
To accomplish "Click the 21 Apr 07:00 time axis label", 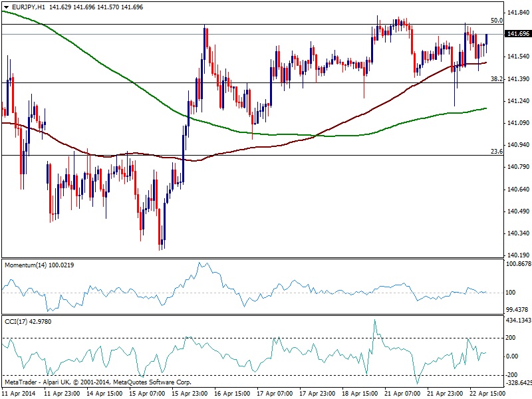I will click(x=402, y=394).
